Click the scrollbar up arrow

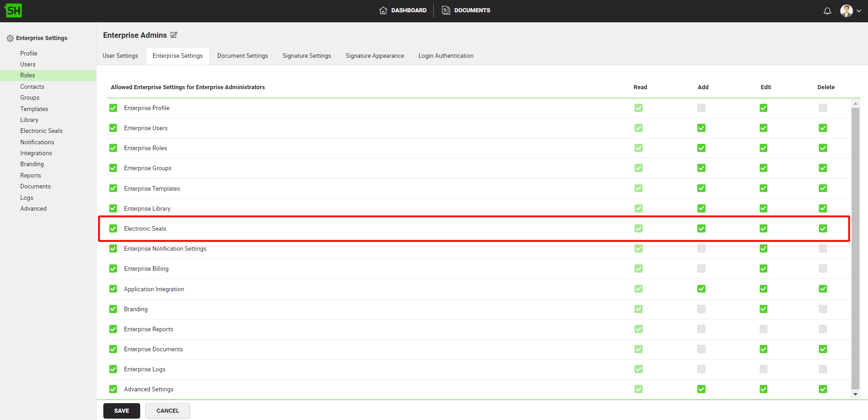855,104
